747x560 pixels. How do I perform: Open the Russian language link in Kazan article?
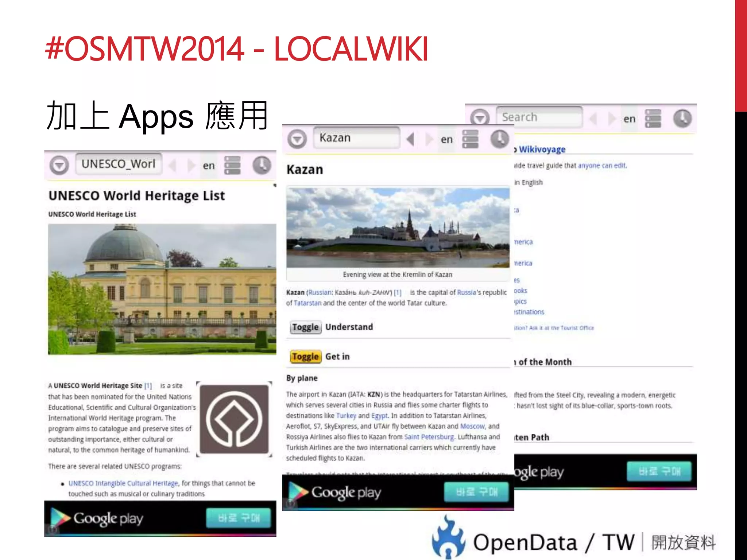coord(320,292)
